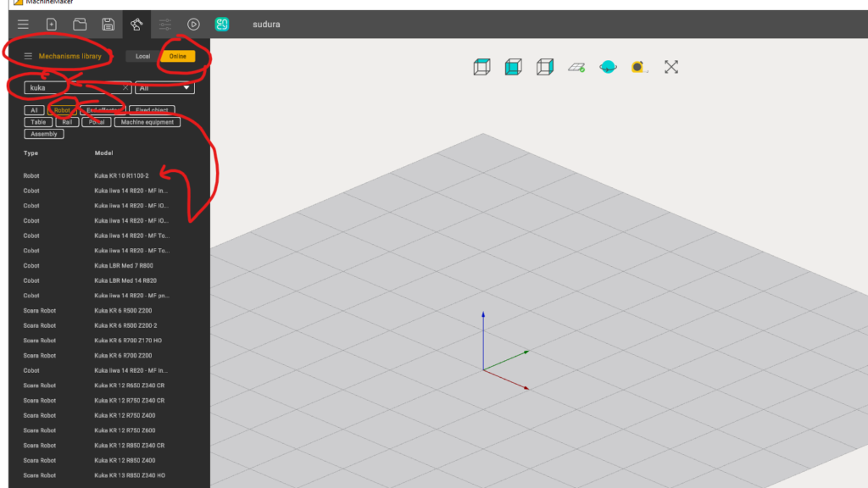Switch library source to Online

(178, 57)
